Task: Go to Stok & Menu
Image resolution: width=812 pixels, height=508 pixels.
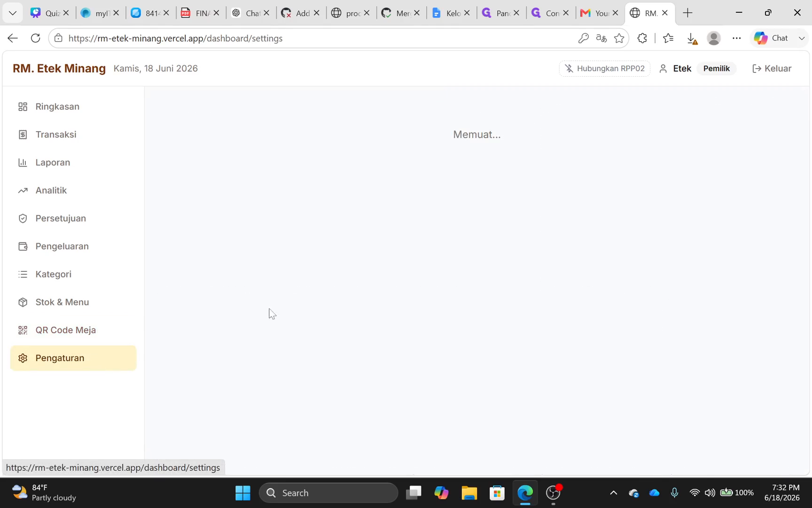Action: coord(73,302)
